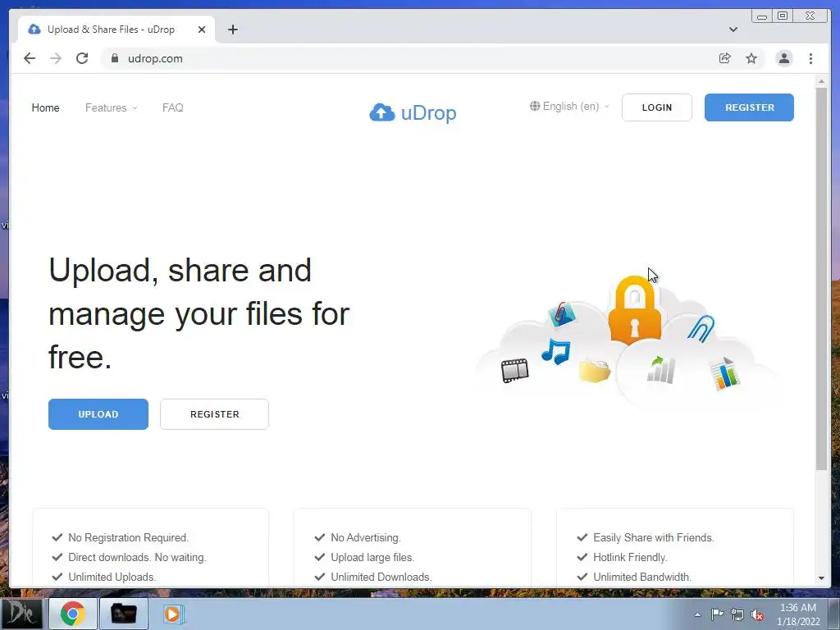
Task: Click 'Hotlink Friendly.' text
Action: 630,557
